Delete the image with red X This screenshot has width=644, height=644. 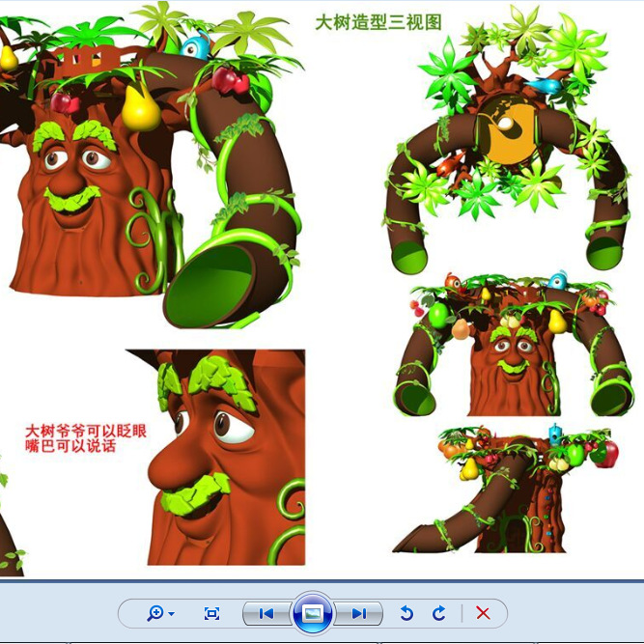click(x=483, y=614)
